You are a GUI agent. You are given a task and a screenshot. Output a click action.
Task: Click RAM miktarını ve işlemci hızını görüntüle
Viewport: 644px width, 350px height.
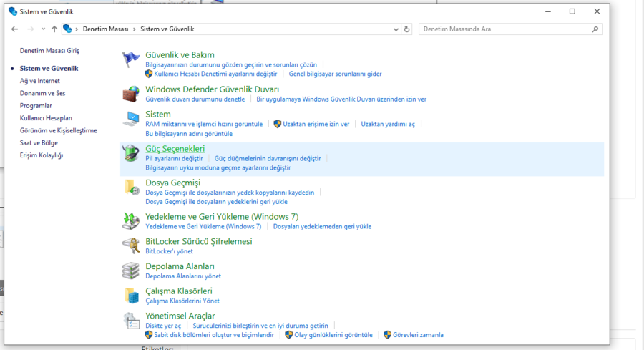204,124
